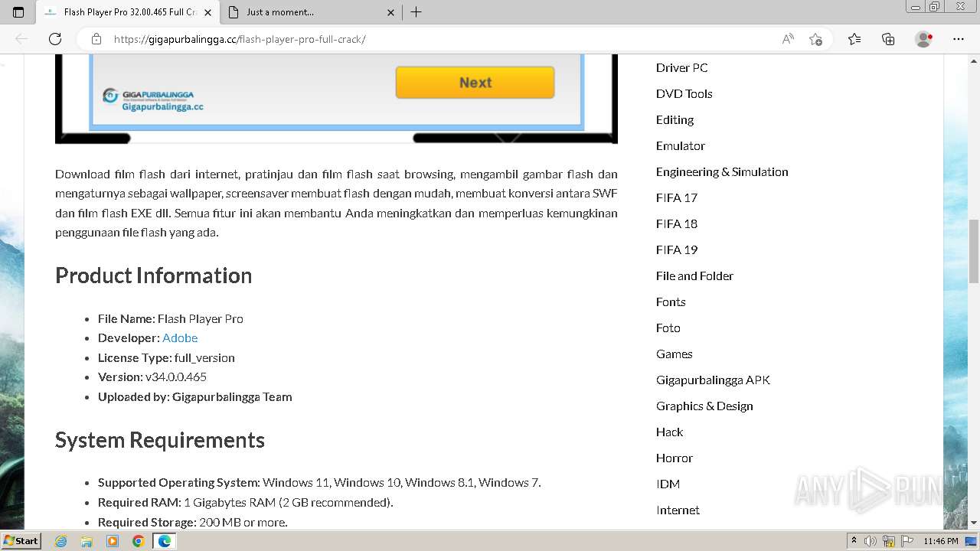The image size is (980, 551).
Task: Click the Show desktop button on the taskbar
Action: tap(971, 541)
